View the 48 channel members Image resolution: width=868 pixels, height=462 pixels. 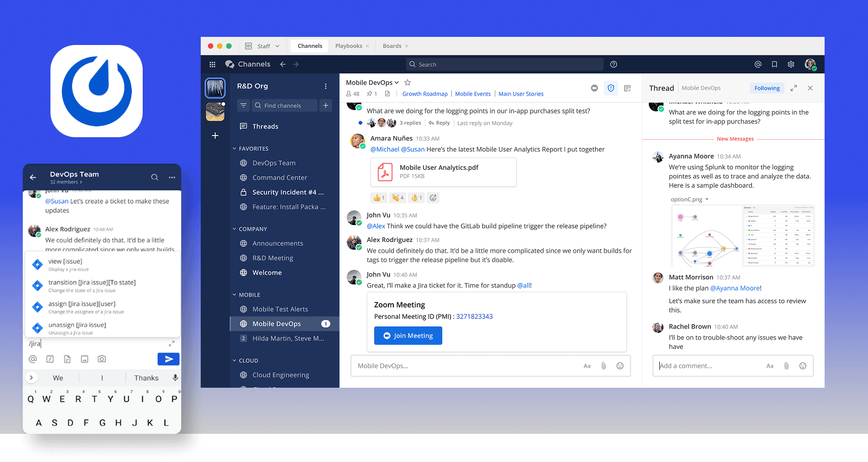click(x=353, y=94)
